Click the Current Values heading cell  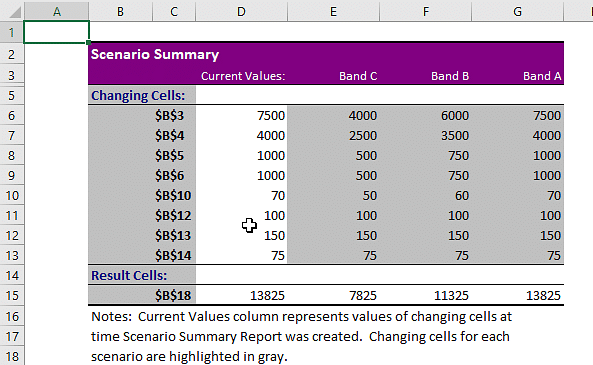tap(242, 76)
